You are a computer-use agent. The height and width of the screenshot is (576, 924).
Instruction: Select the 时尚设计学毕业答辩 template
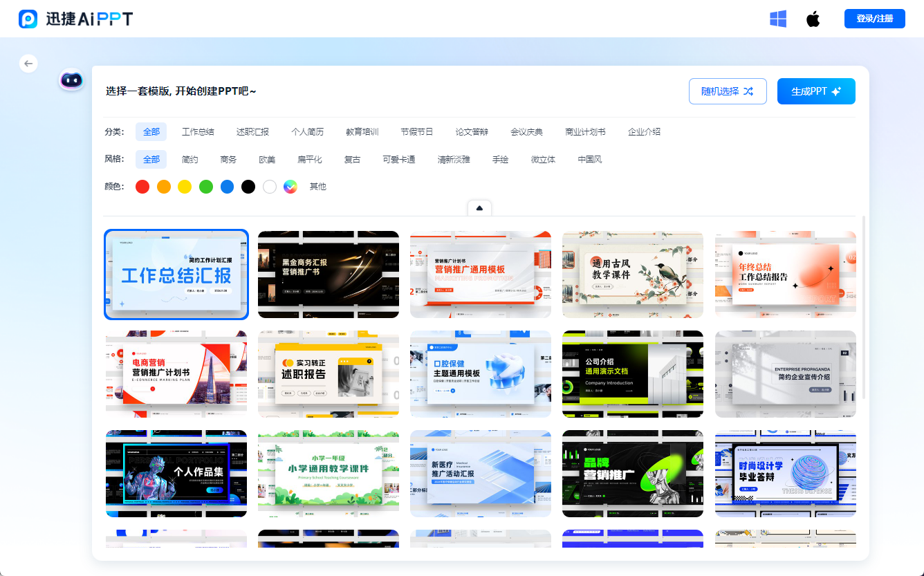tap(786, 474)
